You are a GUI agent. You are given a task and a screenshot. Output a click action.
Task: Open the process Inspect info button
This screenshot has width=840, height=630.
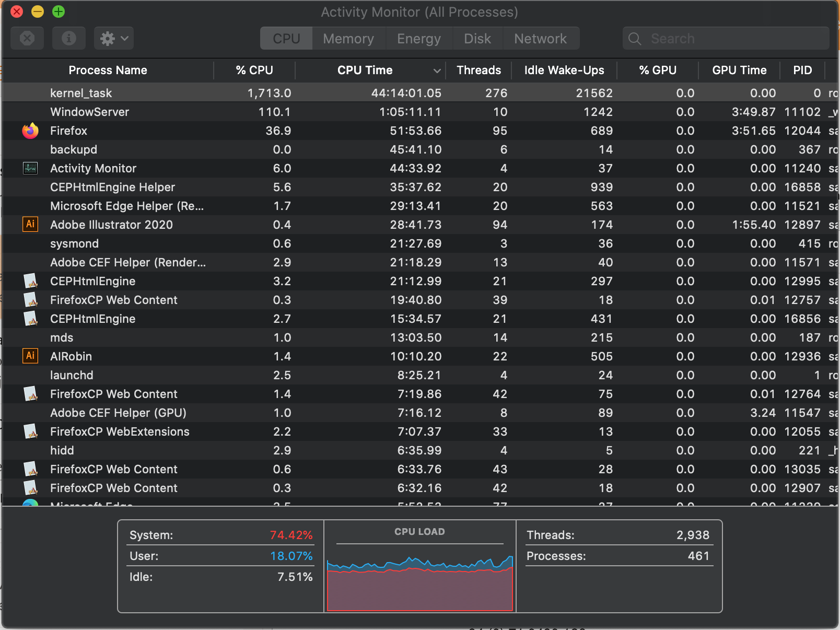[69, 38]
